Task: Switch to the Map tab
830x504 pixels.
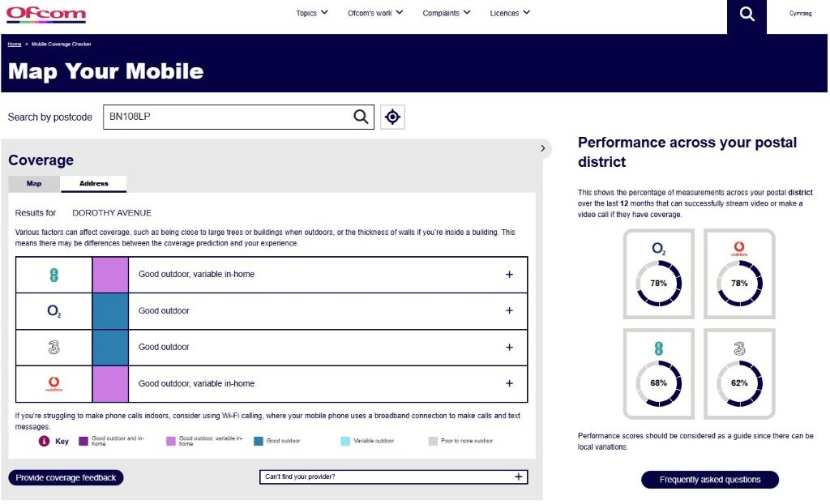Action: pyautogui.click(x=34, y=184)
